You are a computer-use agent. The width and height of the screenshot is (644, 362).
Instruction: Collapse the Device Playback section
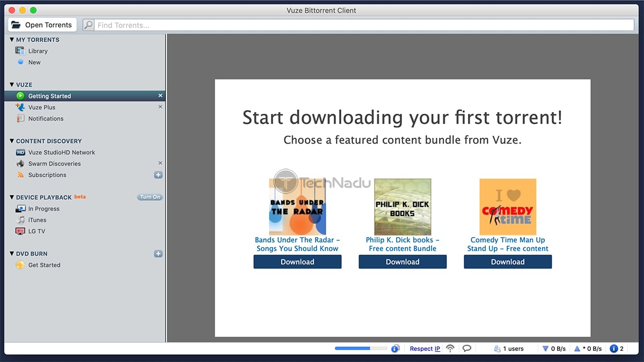(12, 197)
